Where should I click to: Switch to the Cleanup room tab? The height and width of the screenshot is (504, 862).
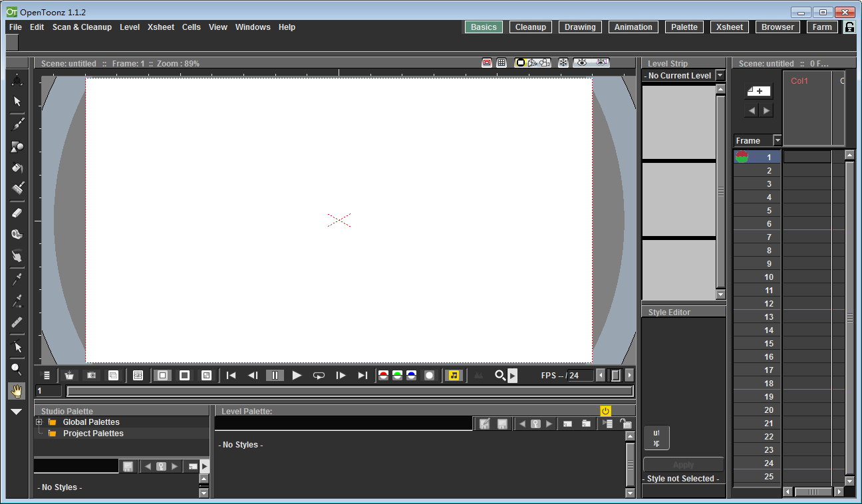[x=531, y=27]
